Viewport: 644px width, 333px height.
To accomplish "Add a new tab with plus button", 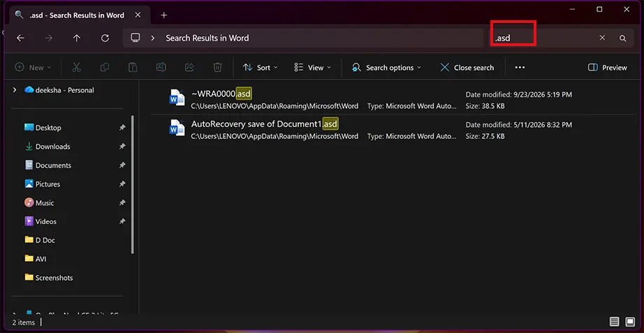I will [x=164, y=15].
